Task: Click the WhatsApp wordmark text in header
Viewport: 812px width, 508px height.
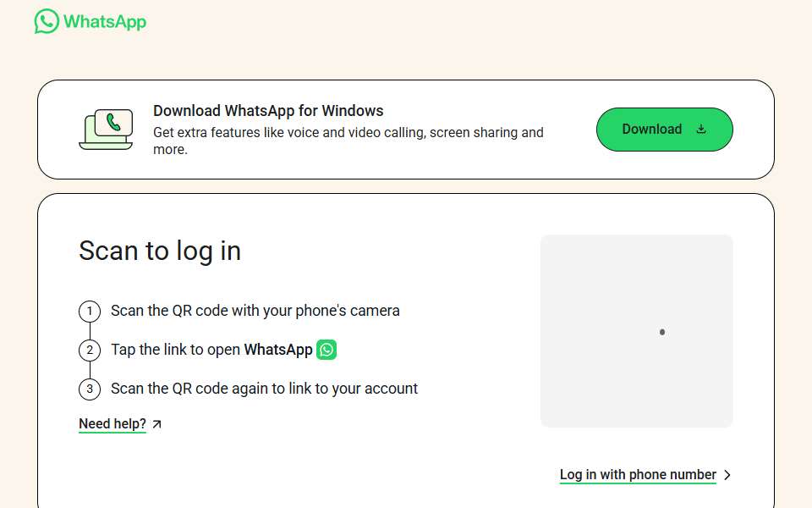Action: click(105, 22)
